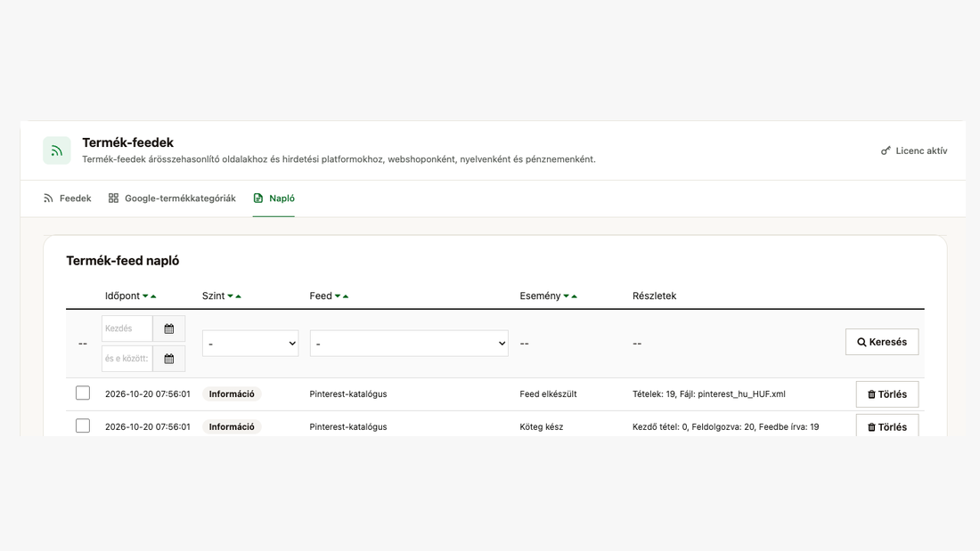Delete the 'Feed elkészült' log entry with Törlés
The image size is (980, 551).
click(886, 395)
